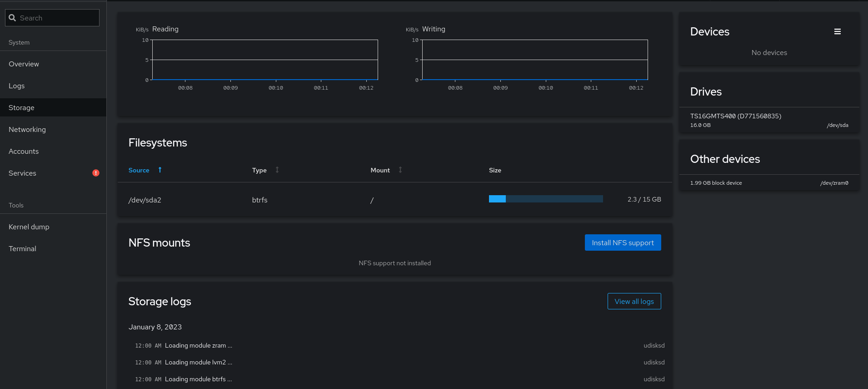Screen dimensions: 868x389
Task: Click the Size column header
Action: 495,170
